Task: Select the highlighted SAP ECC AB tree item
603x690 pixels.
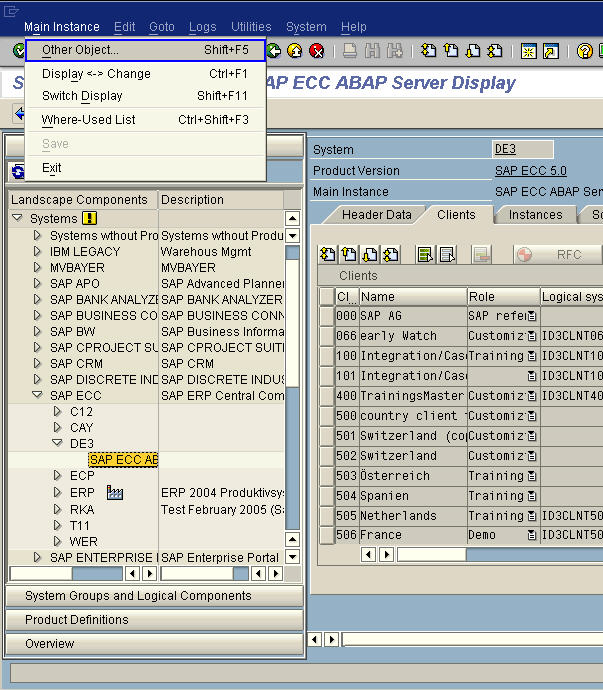Action: 124,460
